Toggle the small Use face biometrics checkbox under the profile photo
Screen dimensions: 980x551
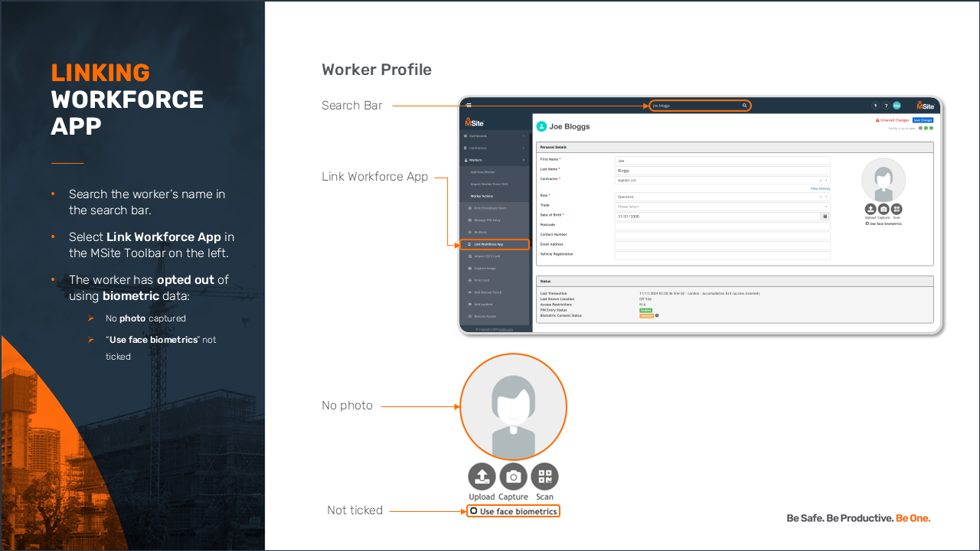pyautogui.click(x=867, y=223)
